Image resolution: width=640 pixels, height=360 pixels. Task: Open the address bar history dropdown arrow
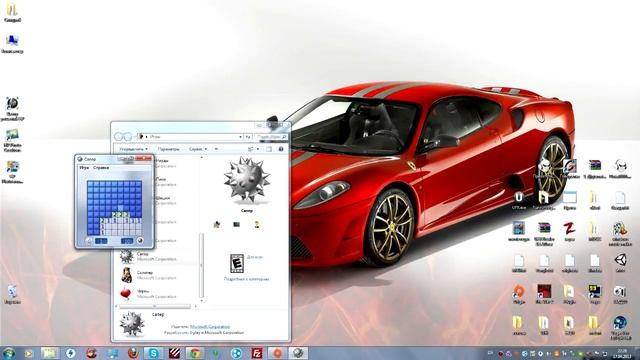240,137
